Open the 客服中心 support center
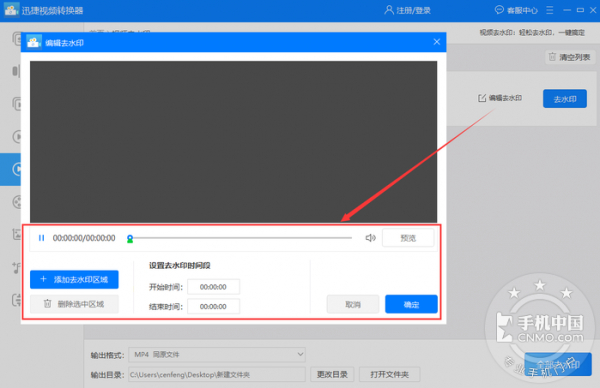Screen dimensions: 600x388 coord(516,10)
